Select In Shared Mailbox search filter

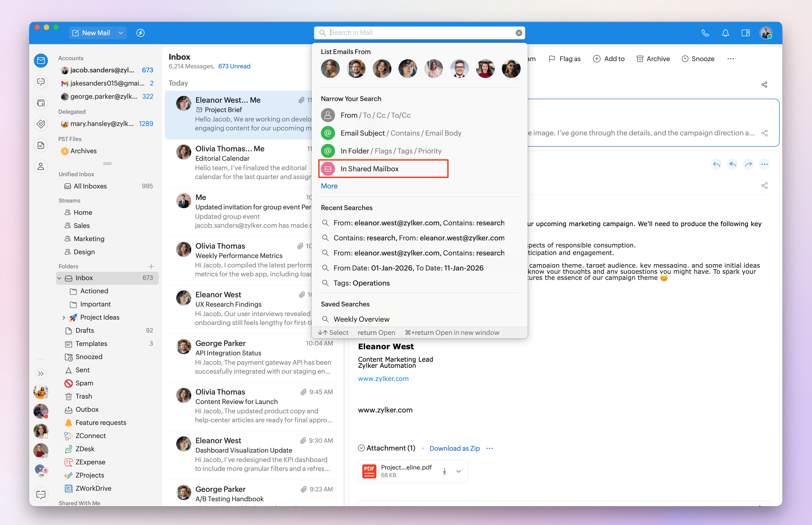(369, 169)
